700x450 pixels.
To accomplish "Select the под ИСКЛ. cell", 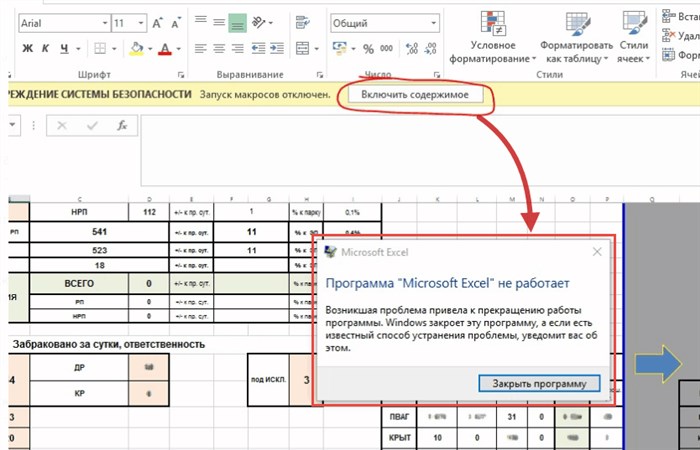I will (x=269, y=380).
